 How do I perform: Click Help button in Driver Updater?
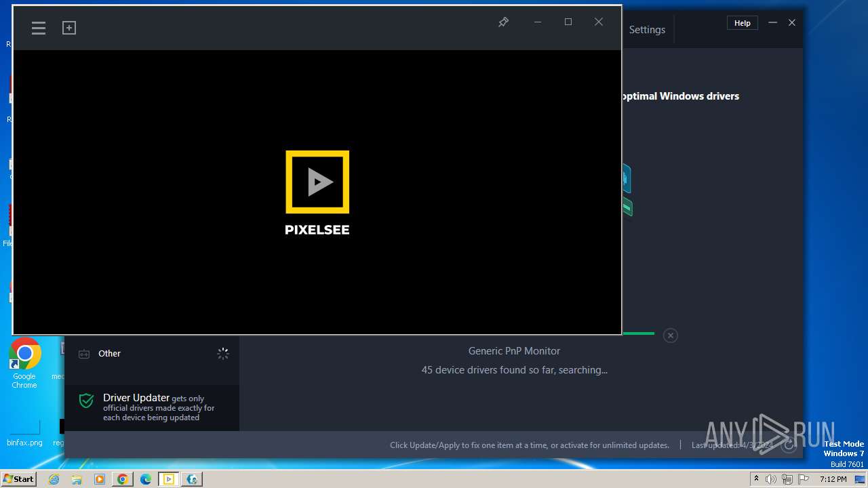point(743,23)
